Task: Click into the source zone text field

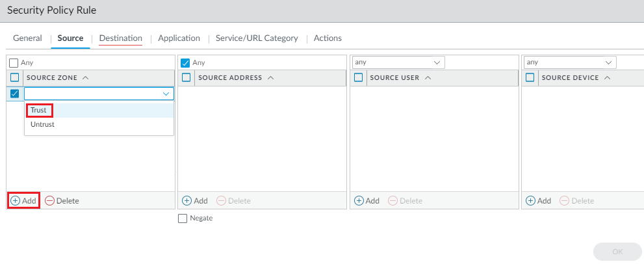Action: [91, 94]
